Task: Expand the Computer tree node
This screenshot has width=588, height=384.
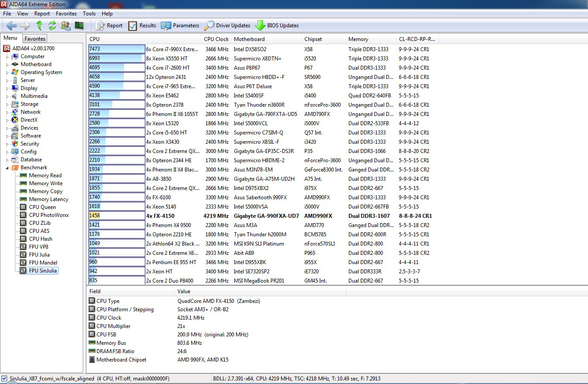Action: 7,56
